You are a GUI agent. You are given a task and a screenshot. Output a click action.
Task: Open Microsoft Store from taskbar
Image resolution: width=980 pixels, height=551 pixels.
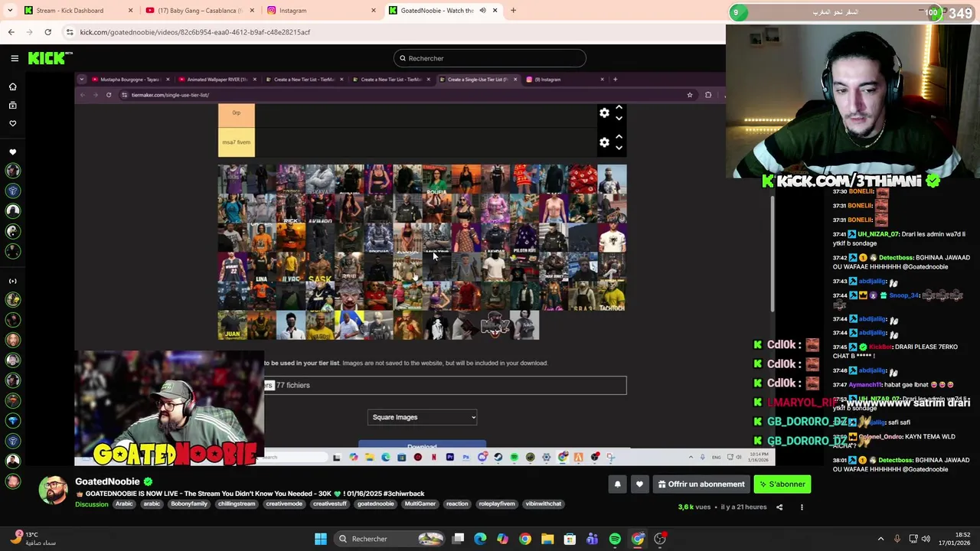click(x=570, y=539)
